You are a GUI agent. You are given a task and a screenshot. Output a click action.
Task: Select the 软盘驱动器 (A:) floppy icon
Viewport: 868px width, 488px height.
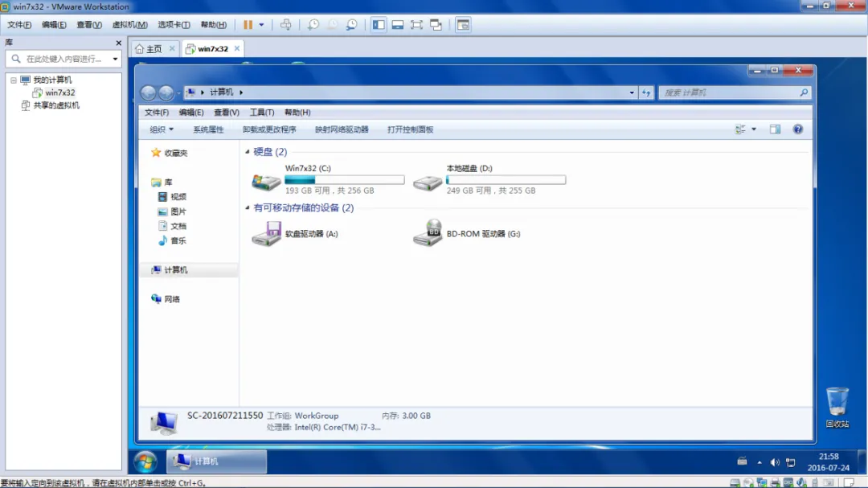pos(266,233)
